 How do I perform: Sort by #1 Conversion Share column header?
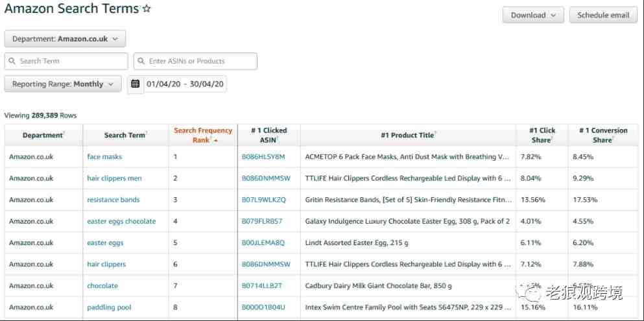coord(603,135)
